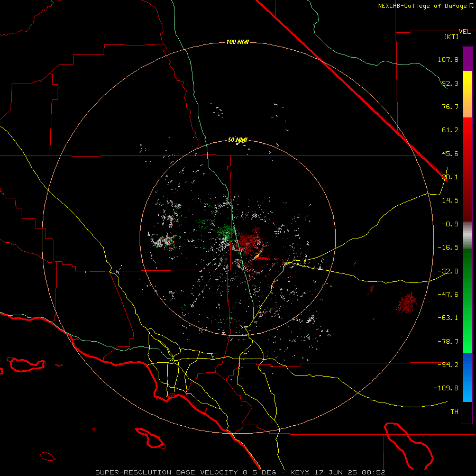This screenshot has height=476, width=476.
Task: Click the 76.7 velocity scale value
Action: pyautogui.click(x=450, y=106)
